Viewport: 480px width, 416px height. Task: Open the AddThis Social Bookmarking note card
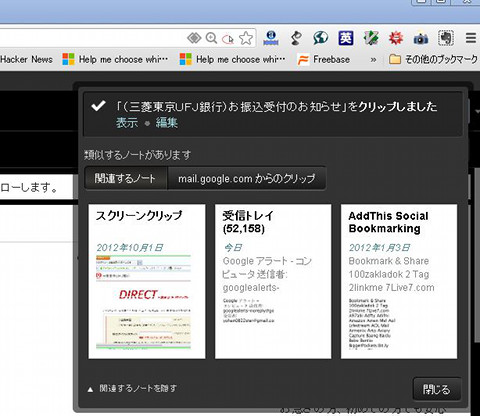click(x=399, y=282)
